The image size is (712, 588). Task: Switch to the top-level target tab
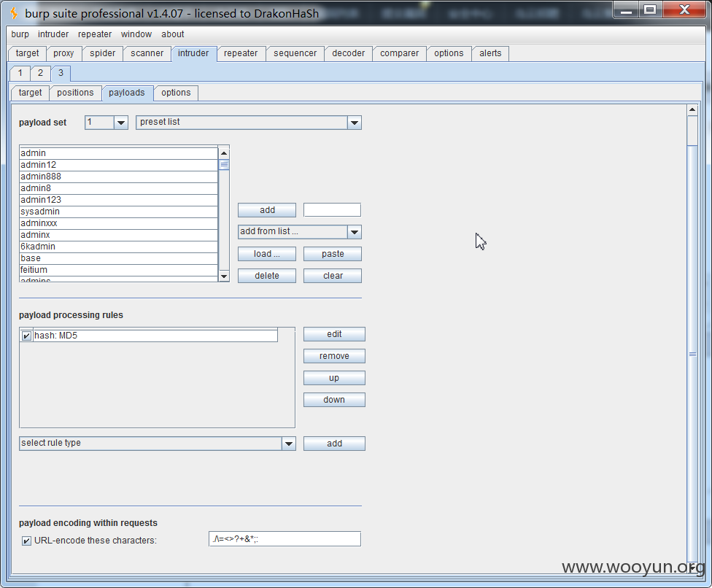(27, 53)
